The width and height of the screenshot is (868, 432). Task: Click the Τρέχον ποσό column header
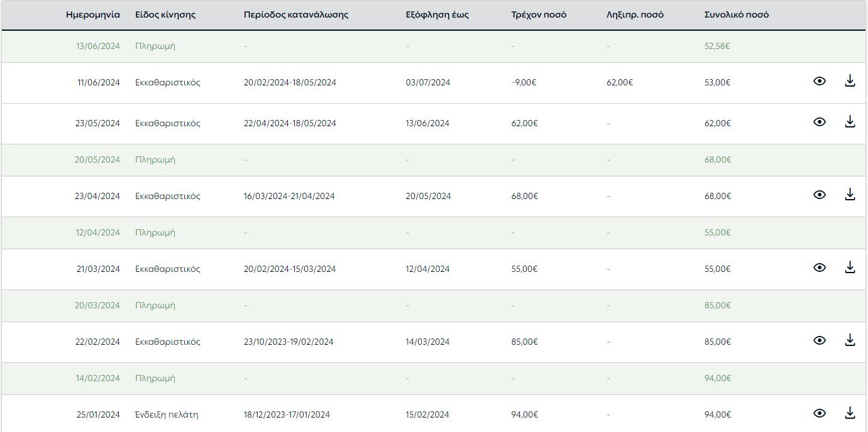point(539,14)
